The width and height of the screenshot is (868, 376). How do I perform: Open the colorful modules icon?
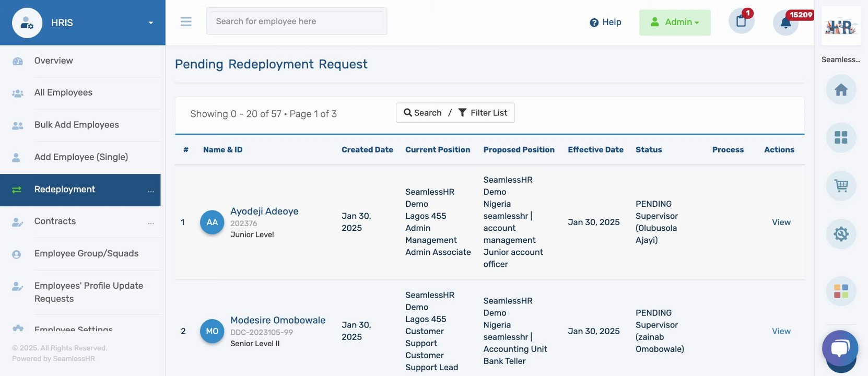coord(841,291)
